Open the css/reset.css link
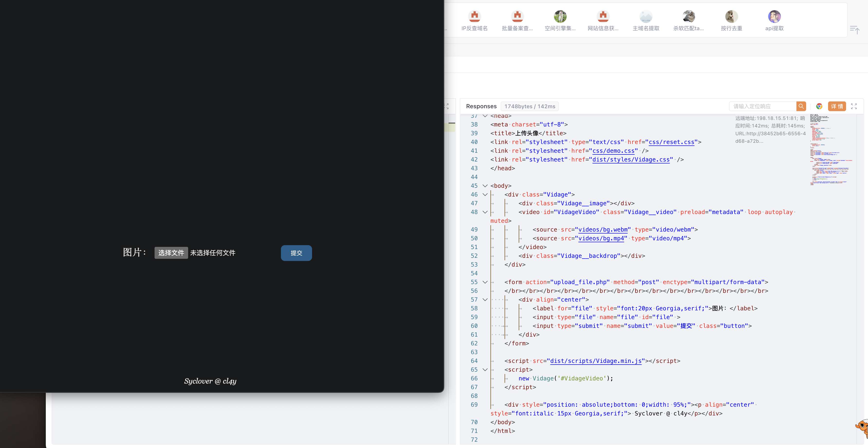This screenshot has width=868, height=448. (x=671, y=142)
